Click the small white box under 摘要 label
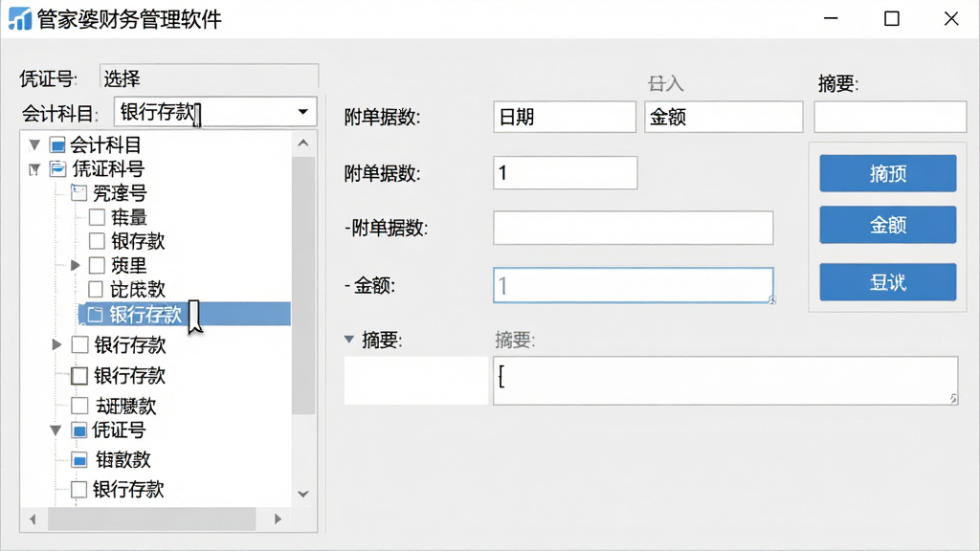This screenshot has width=980, height=551. point(415,381)
